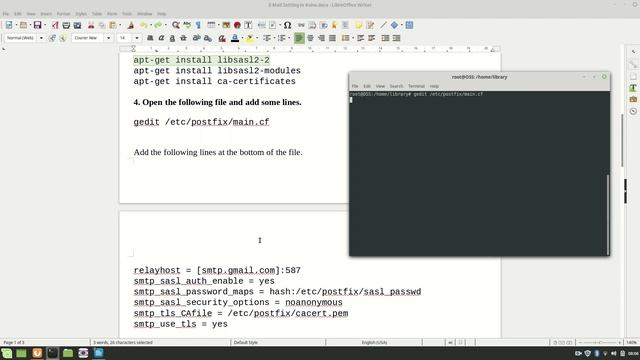Click the Print icon
The width and height of the screenshot is (640, 360).
point(66,25)
